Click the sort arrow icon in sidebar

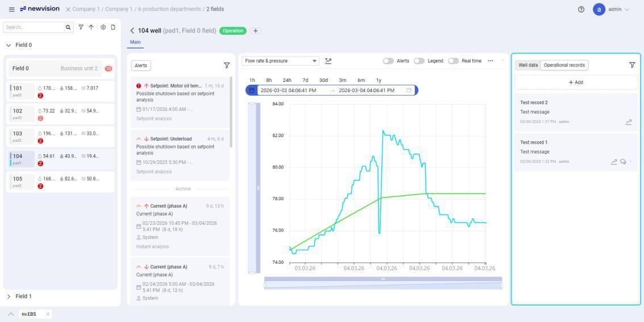(91, 27)
